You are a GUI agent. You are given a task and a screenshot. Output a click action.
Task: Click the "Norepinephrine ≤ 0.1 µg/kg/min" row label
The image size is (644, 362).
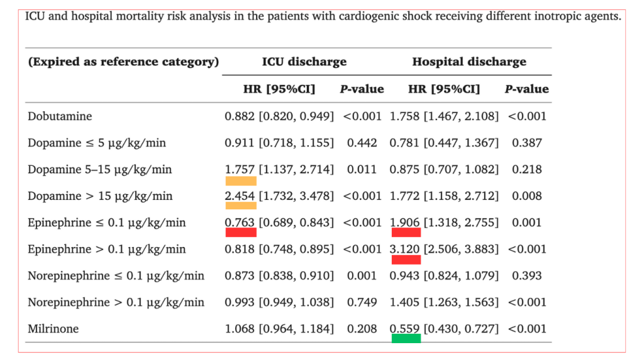116,275
